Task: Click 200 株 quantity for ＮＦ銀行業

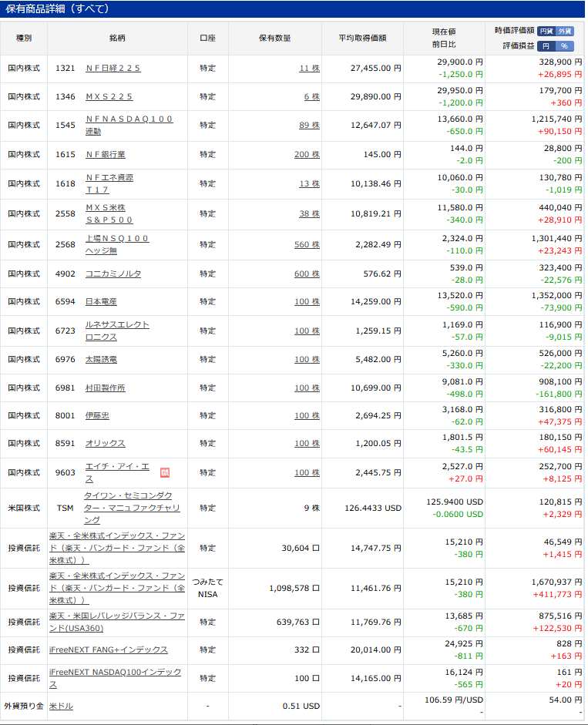Action: (307, 154)
